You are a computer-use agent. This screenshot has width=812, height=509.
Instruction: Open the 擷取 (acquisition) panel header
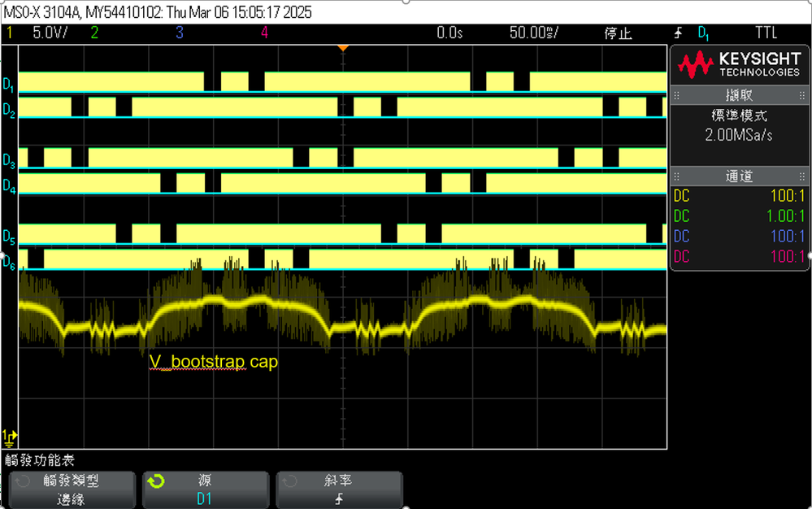click(739, 95)
